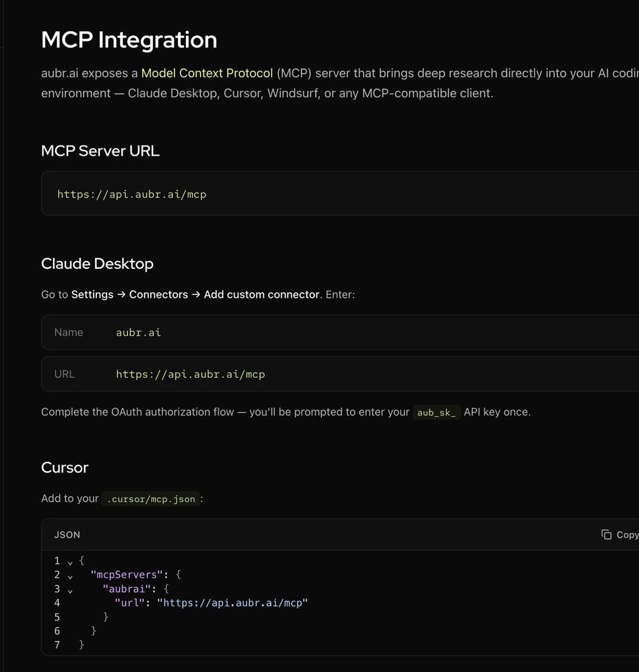Screen dimensions: 639x672
Task: Click the MCP Integration page heading
Action: point(129,40)
